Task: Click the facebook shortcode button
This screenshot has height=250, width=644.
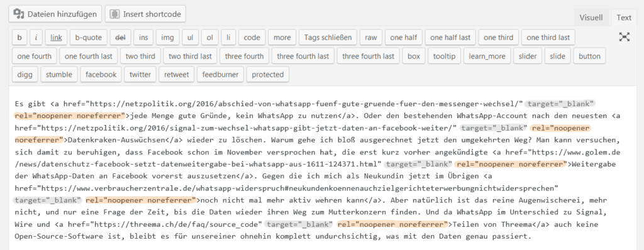Action: pyautogui.click(x=101, y=75)
